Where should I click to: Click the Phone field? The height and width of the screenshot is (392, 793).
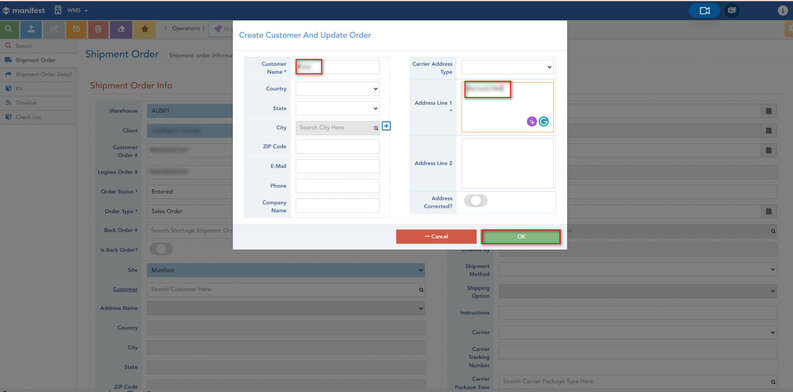click(337, 186)
